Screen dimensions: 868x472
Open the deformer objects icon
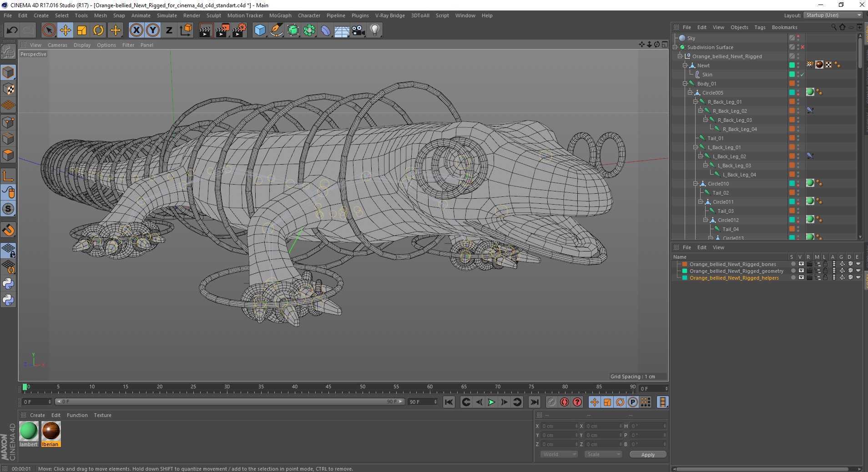click(x=326, y=30)
